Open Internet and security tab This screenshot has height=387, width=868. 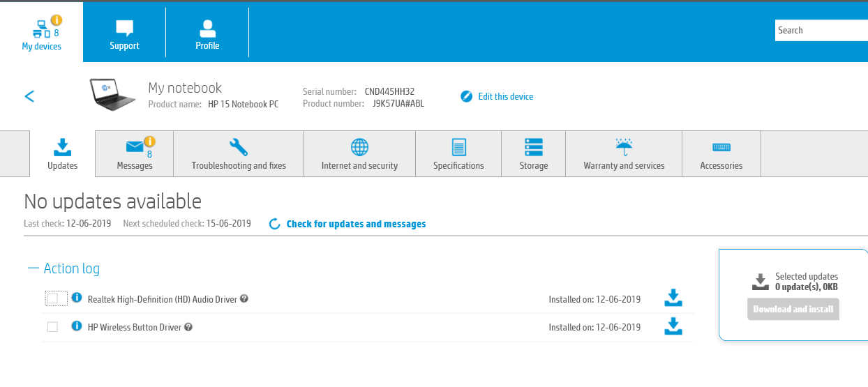[359, 153]
